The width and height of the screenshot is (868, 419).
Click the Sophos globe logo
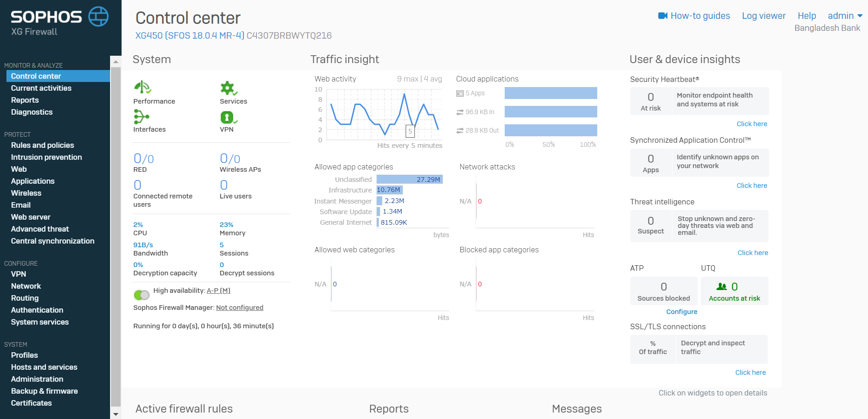99,17
